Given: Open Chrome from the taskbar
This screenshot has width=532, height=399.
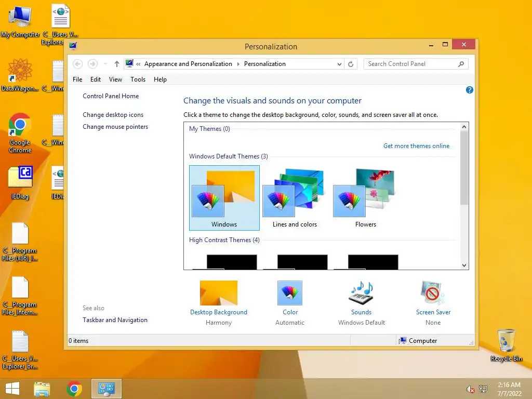Looking at the screenshot, I should [x=74, y=389].
